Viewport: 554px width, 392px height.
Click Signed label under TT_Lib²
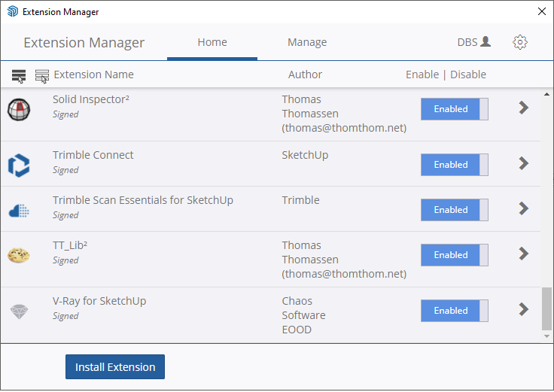point(65,260)
